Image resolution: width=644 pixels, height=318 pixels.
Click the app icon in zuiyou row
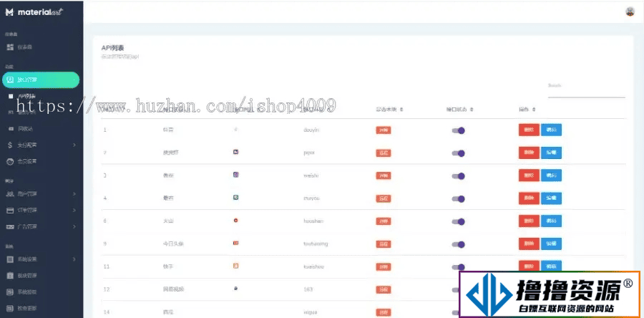235,198
